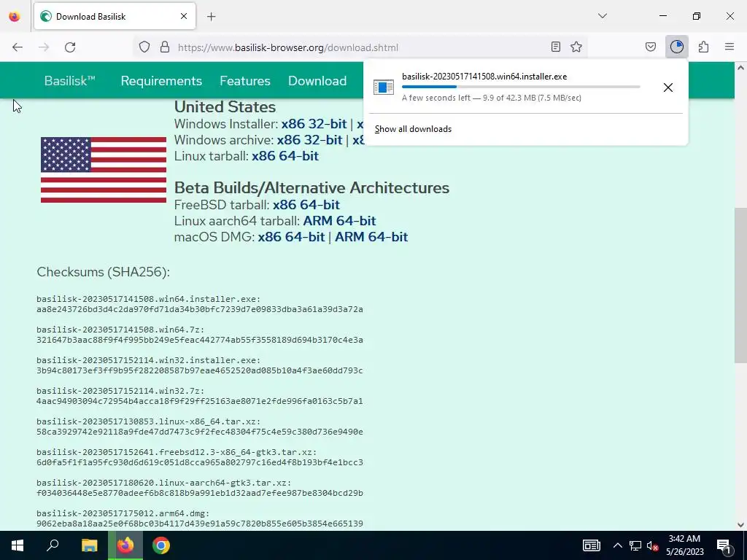Click the linux-aarch64-gtk3 checksum hash
The width and height of the screenshot is (747, 560).
coord(200,493)
